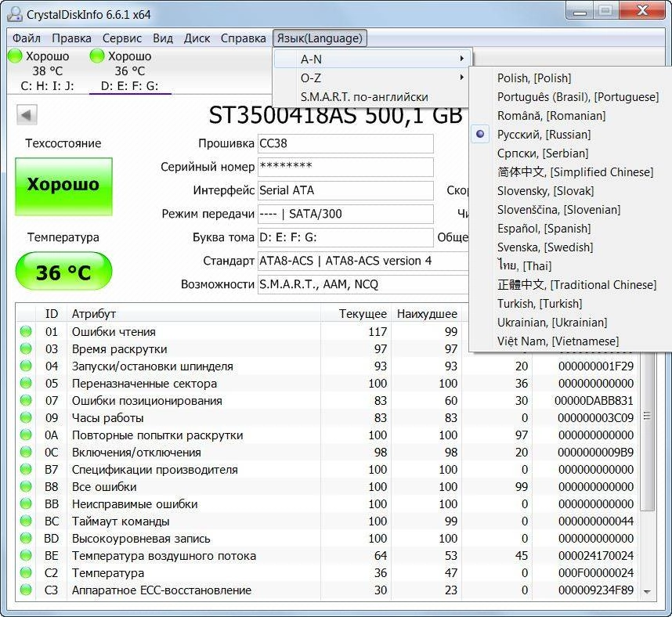Screen dimensions: 672x617
Task: Click the Атрибут column header
Action: (193, 314)
